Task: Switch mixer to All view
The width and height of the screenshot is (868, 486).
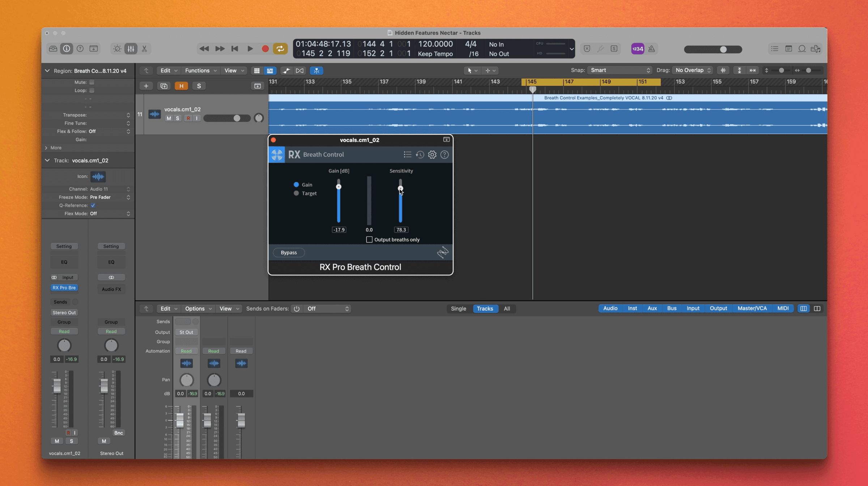Action: (507, 309)
